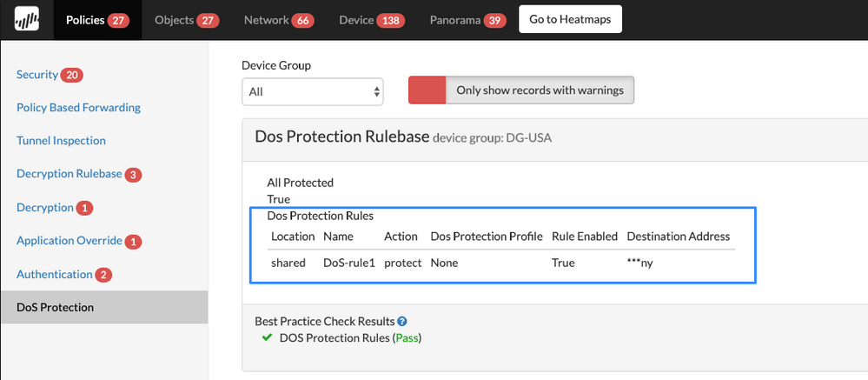This screenshot has height=380, width=868.
Task: Open the Tunnel Inspection link
Action: coord(61,141)
